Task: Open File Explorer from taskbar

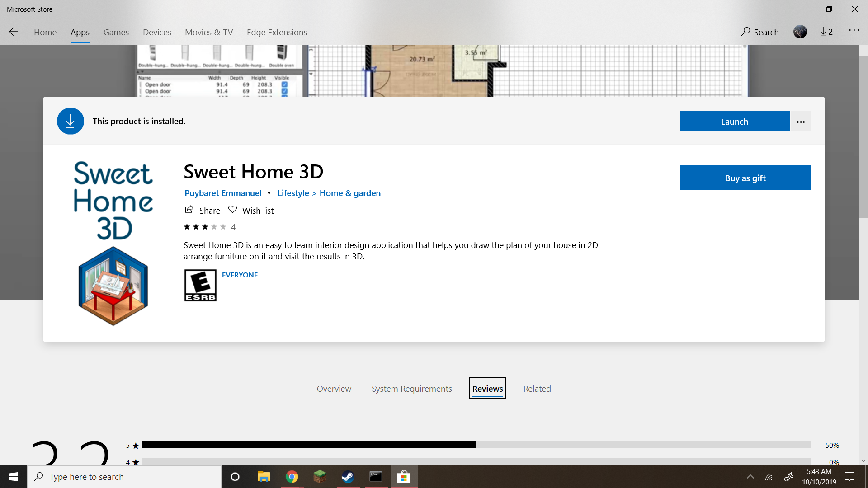Action: (x=264, y=477)
